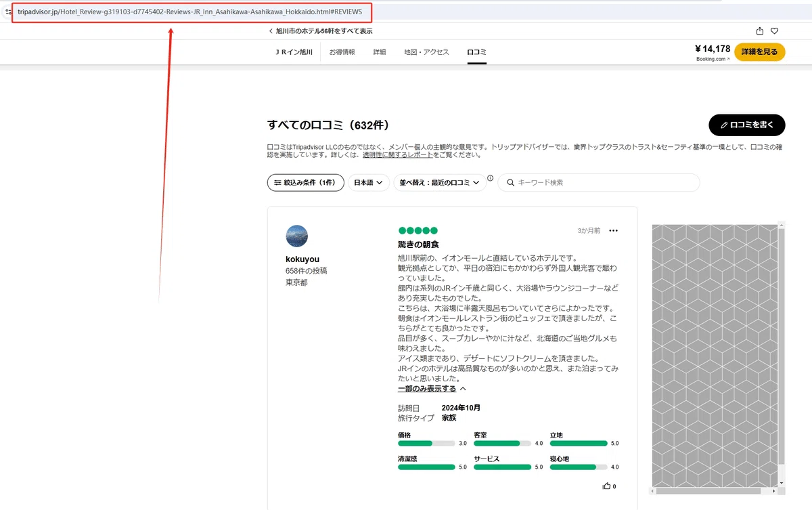Screen dimensions: 812x510
Task: Click the 詳細を見る yellow button
Action: coord(760,51)
